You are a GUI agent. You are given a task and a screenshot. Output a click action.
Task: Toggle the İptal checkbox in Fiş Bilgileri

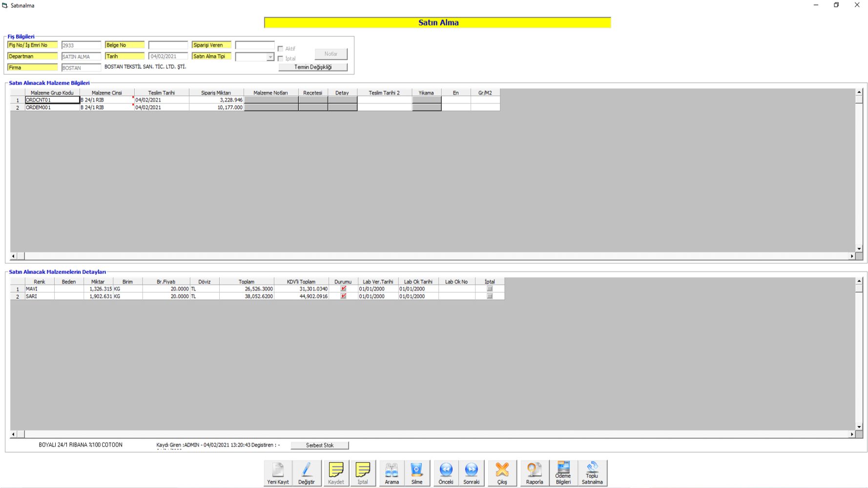click(281, 59)
